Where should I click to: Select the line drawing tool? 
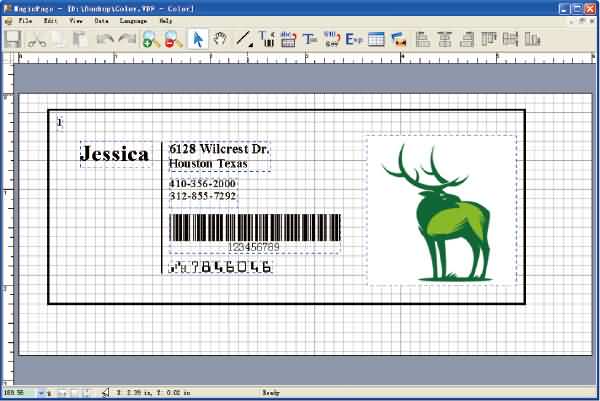click(243, 40)
